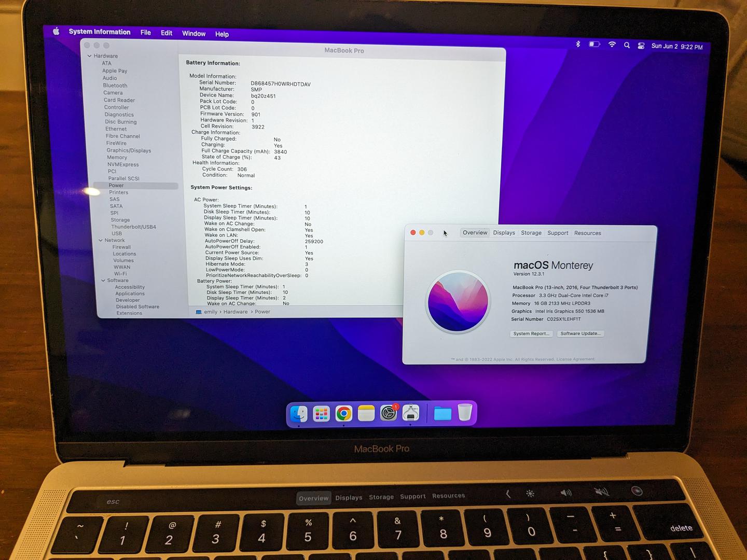This screenshot has width=747, height=560.
Task: Open the System Information app menu
Action: 100,32
